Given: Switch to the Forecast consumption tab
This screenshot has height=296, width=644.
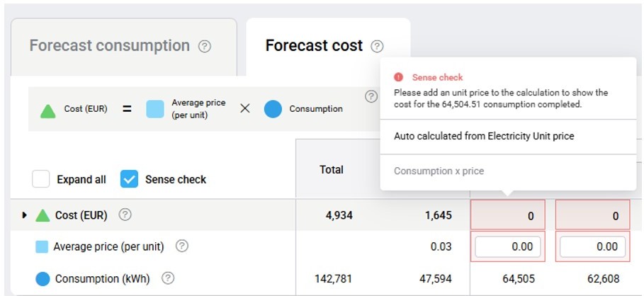Looking at the screenshot, I should 110,47.
